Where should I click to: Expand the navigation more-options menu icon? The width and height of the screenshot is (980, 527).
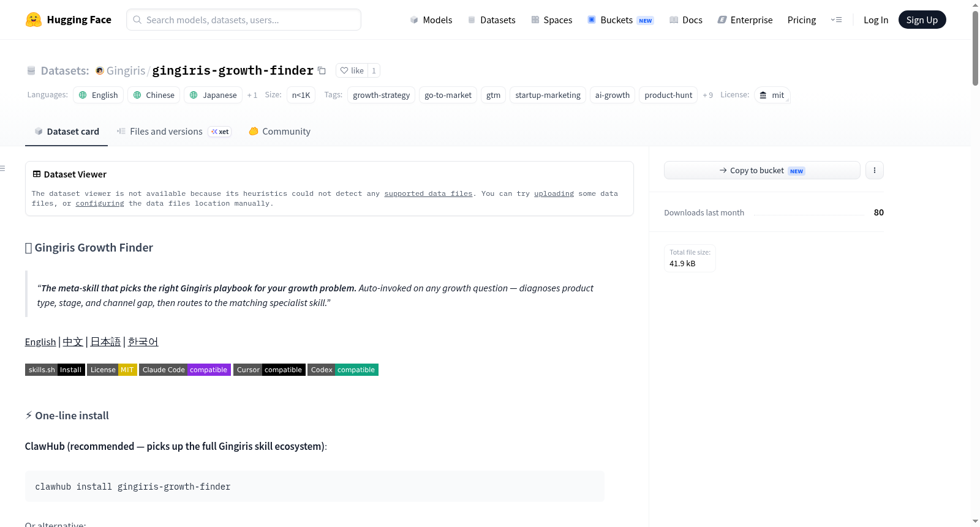coord(836,20)
